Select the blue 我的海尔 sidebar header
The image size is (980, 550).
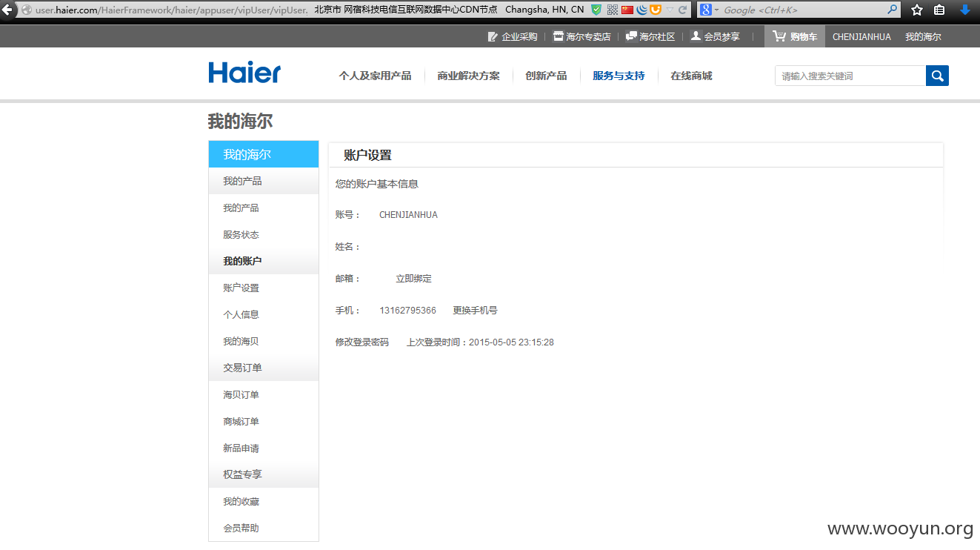(264, 154)
